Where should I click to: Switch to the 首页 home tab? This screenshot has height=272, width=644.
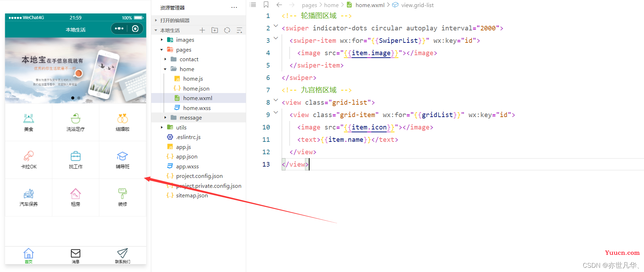click(29, 256)
